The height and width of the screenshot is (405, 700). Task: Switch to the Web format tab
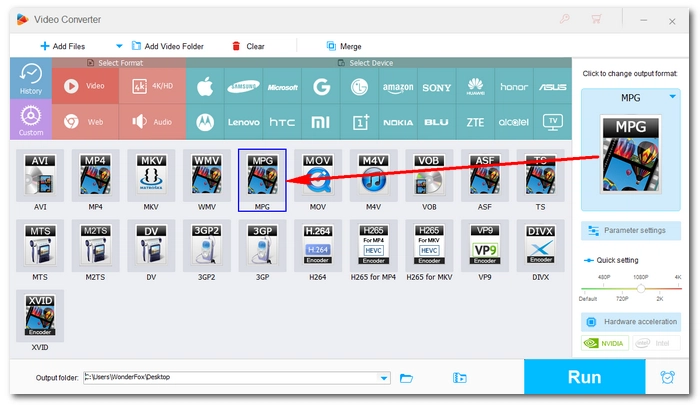coord(85,121)
